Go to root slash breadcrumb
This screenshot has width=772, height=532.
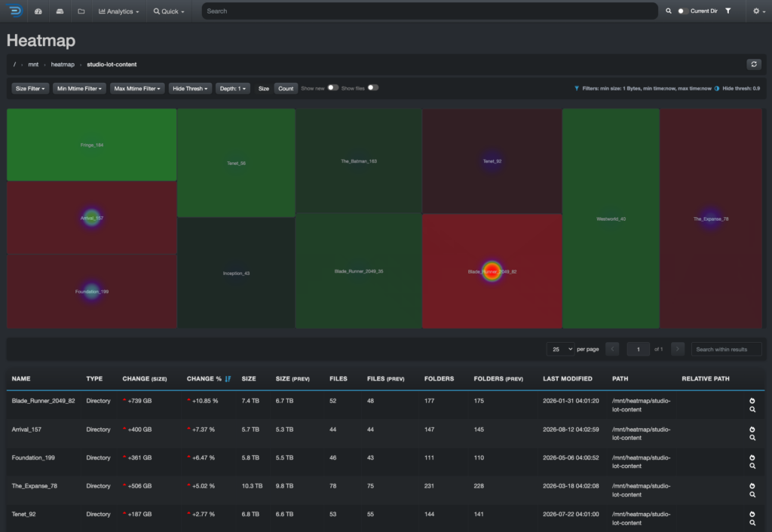[14, 65]
